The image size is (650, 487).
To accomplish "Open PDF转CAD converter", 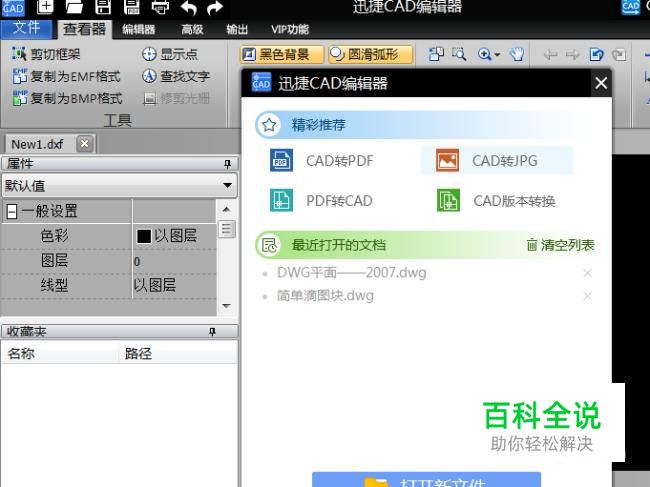I will point(321,201).
